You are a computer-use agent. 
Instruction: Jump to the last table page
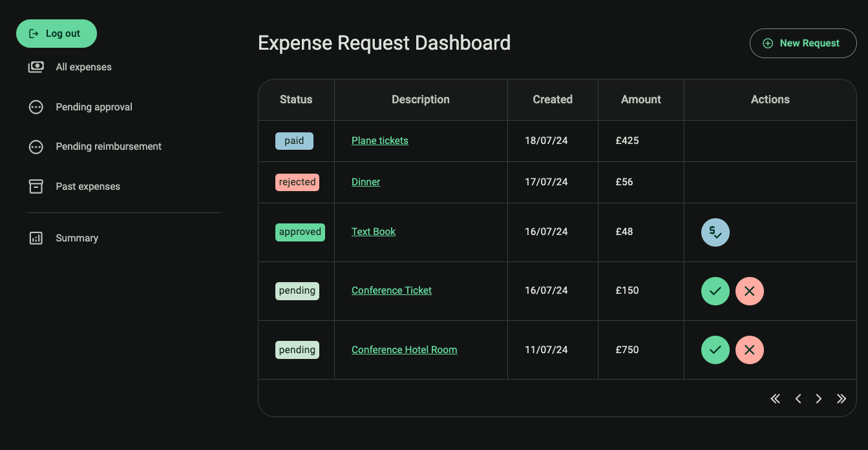841,399
